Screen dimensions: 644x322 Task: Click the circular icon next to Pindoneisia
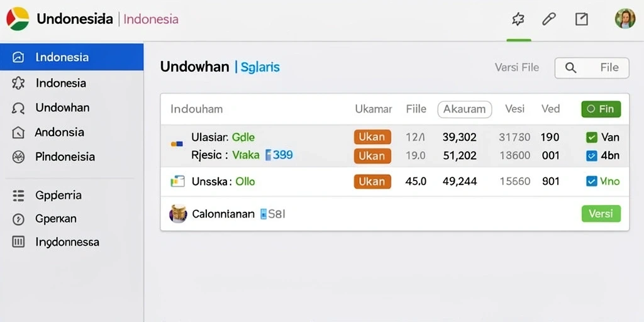click(x=18, y=157)
